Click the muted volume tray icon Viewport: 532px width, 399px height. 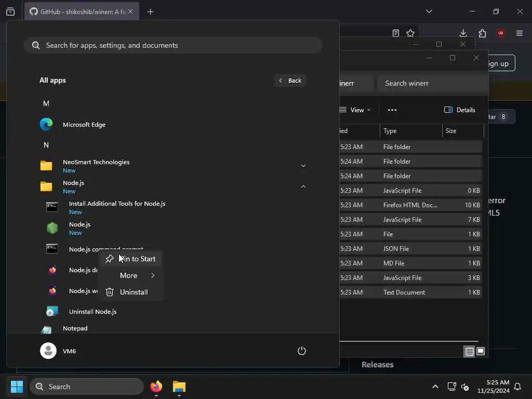pyautogui.click(x=465, y=387)
